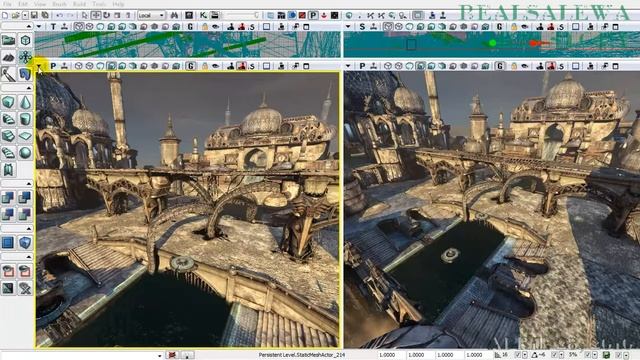Click the CSG Deintersect icon
The height and width of the screenshot is (360, 640).
(x=25, y=214)
